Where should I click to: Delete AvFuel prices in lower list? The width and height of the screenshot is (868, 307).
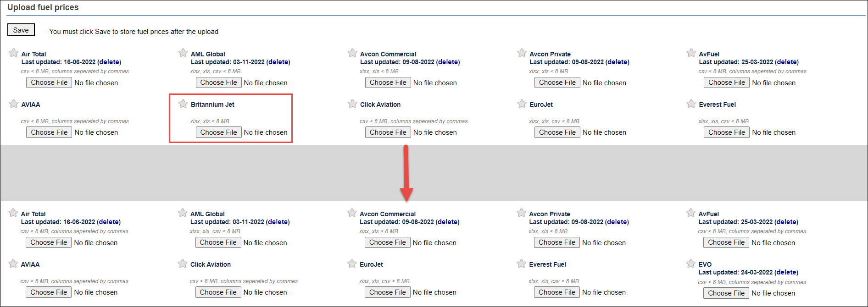point(786,222)
